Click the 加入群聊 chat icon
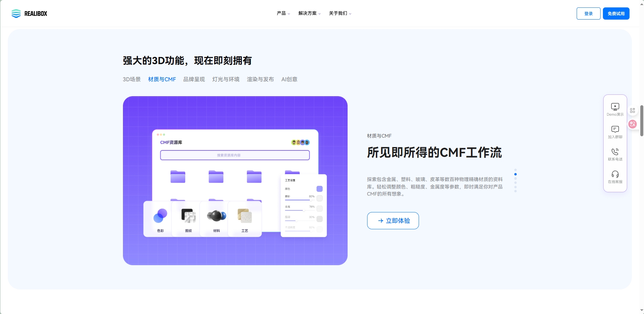Screen dimensions: 644x314 pyautogui.click(x=615, y=130)
